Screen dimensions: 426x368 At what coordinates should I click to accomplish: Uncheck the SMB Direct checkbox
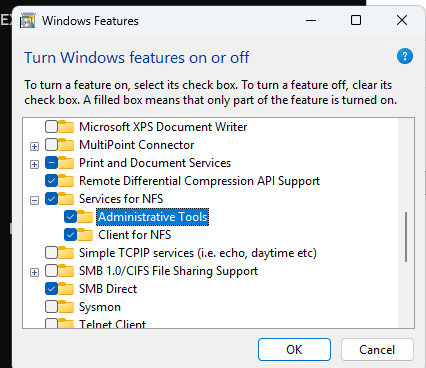(51, 289)
